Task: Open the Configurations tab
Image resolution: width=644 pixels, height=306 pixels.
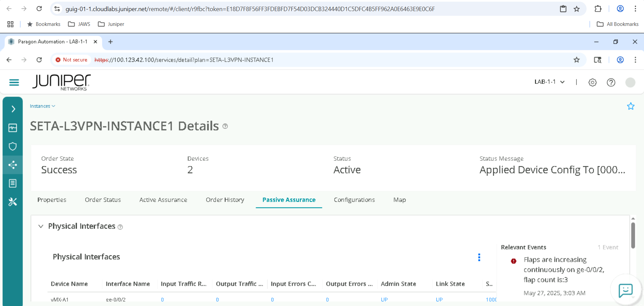Action: (354, 200)
